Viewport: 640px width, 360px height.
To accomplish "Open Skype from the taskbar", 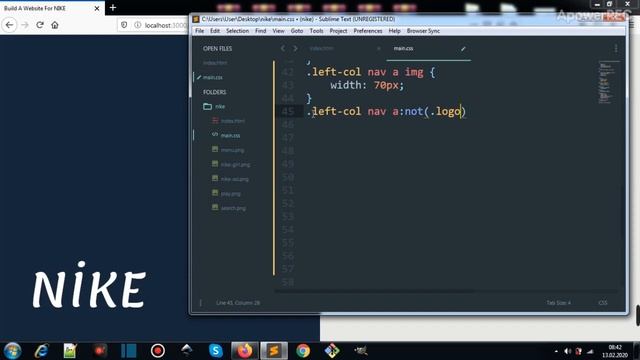I will [x=216, y=351].
